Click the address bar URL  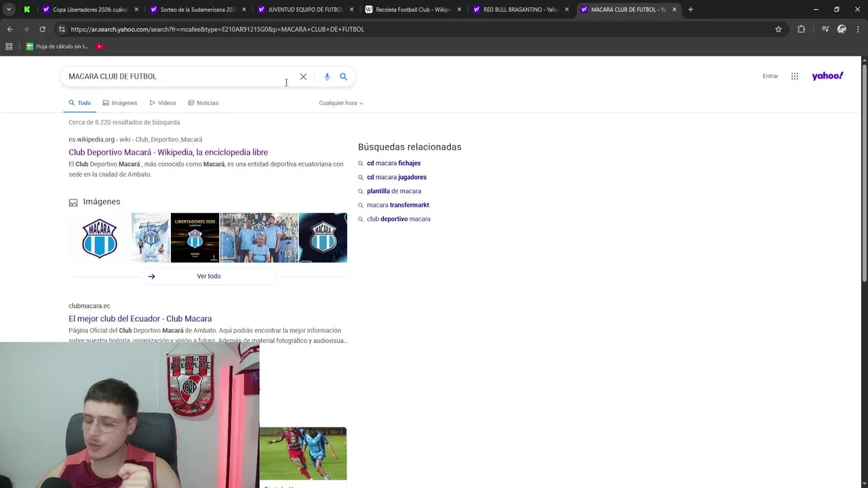click(x=217, y=29)
